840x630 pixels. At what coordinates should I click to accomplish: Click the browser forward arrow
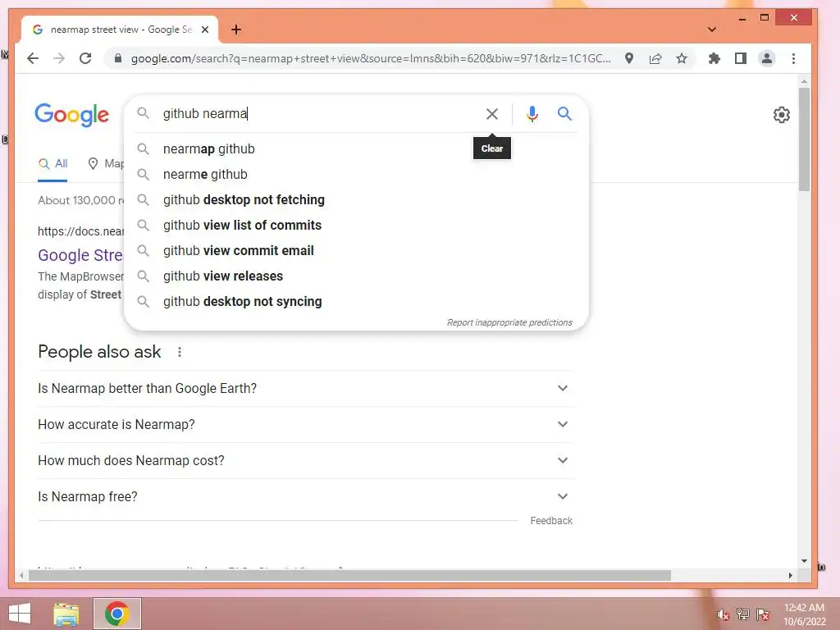coord(59,58)
